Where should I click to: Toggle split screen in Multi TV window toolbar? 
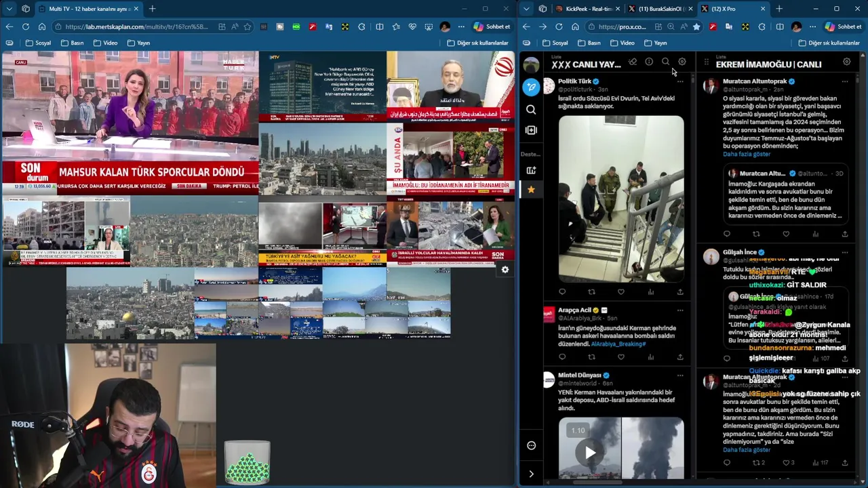click(380, 27)
